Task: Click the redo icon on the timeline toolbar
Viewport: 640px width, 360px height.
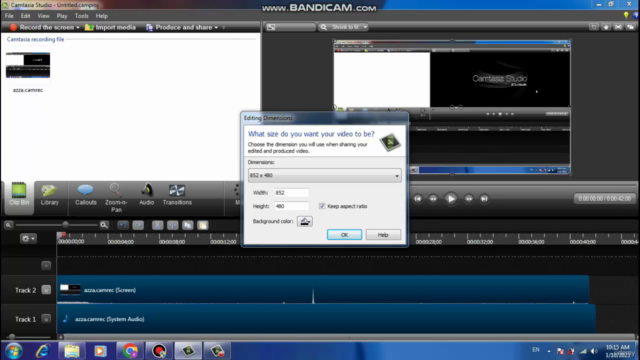Action: coord(138,225)
